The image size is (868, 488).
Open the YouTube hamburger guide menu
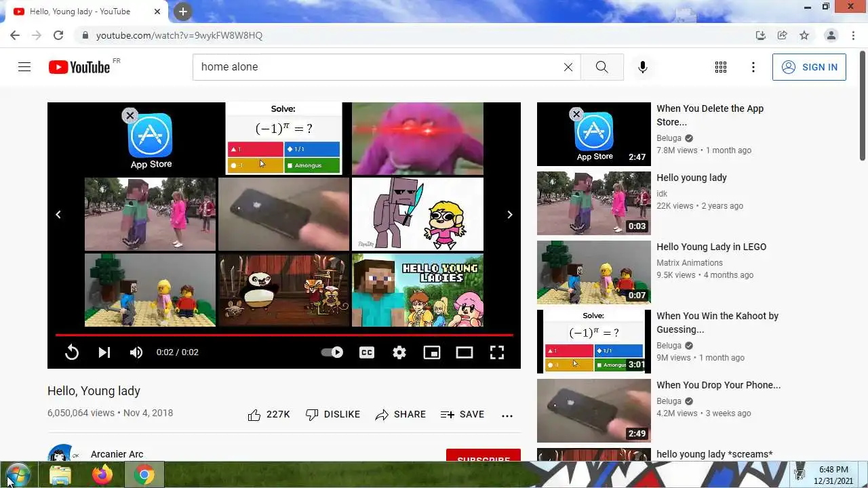[24, 66]
